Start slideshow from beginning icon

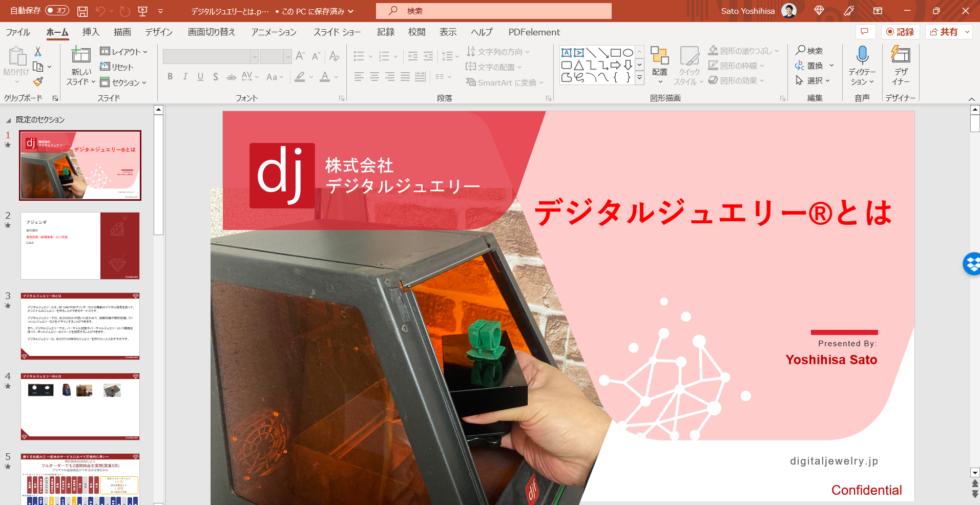(143, 11)
